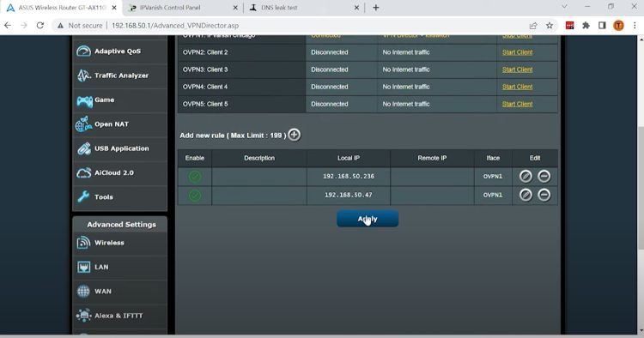The height and width of the screenshot is (338, 644).
Task: Bookmark this page with the star icon
Action: (550, 26)
